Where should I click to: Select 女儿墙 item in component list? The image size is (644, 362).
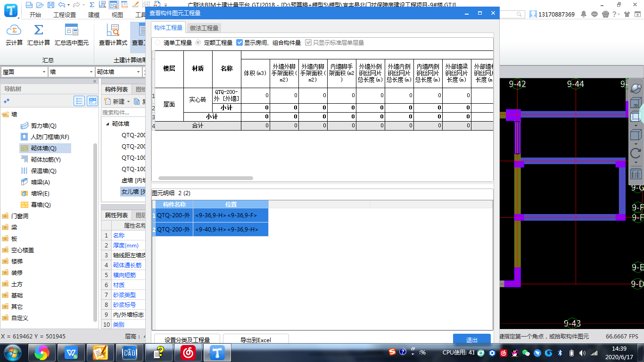pos(133,192)
